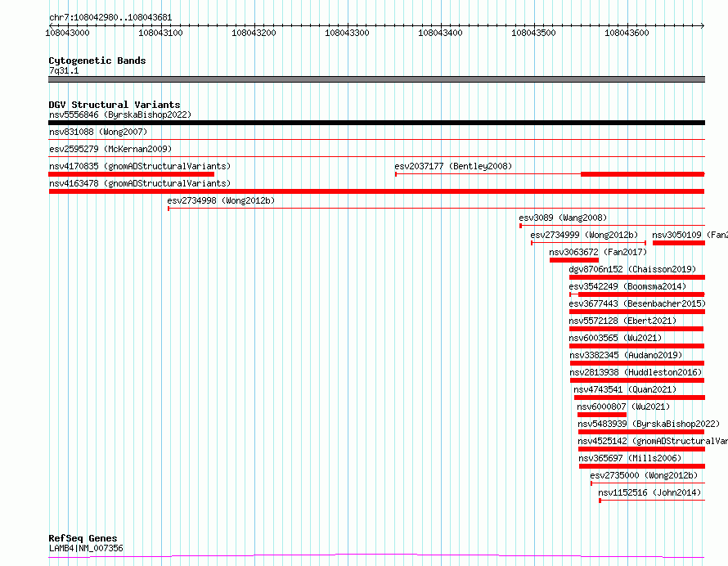Select esv3542249 (Boomsma2014) label

pos(627,286)
